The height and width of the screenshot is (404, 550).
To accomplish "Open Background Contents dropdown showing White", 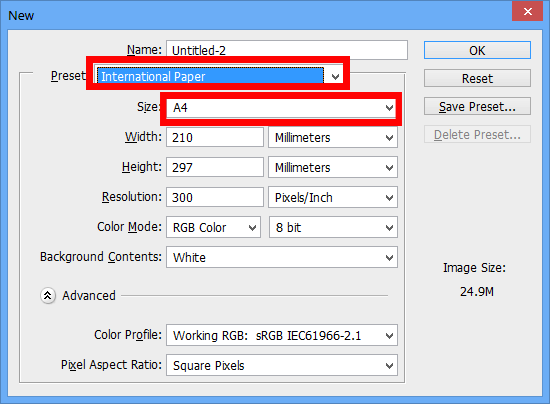I will tap(282, 257).
